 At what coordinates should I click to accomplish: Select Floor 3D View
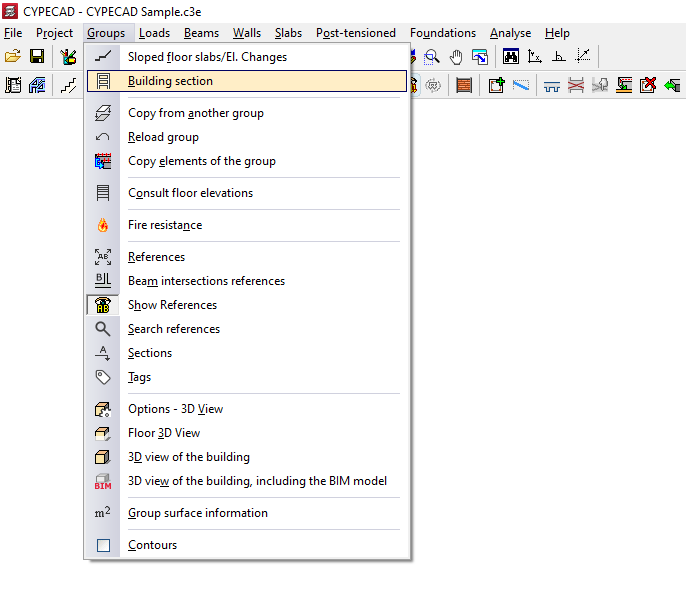coord(247,433)
